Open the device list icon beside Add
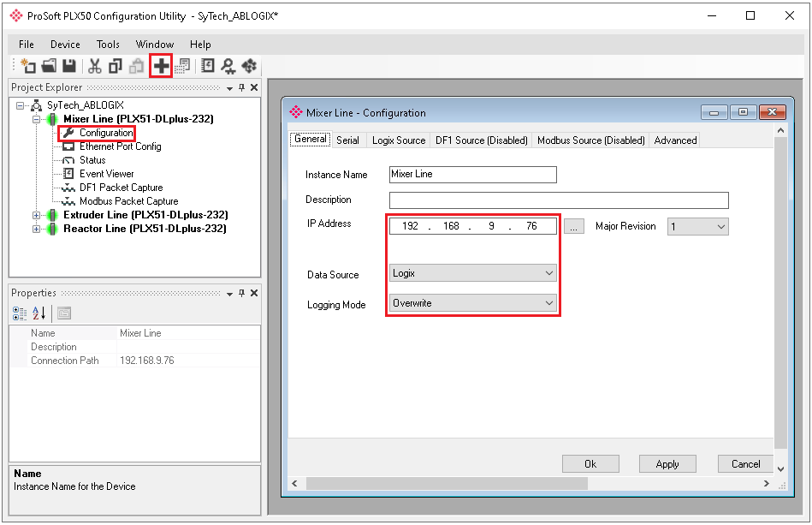 point(183,66)
